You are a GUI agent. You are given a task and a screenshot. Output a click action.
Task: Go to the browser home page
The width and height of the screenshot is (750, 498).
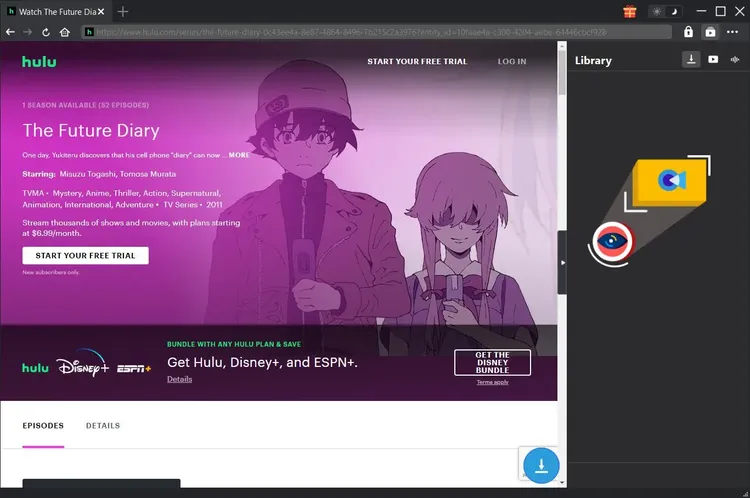click(x=65, y=32)
